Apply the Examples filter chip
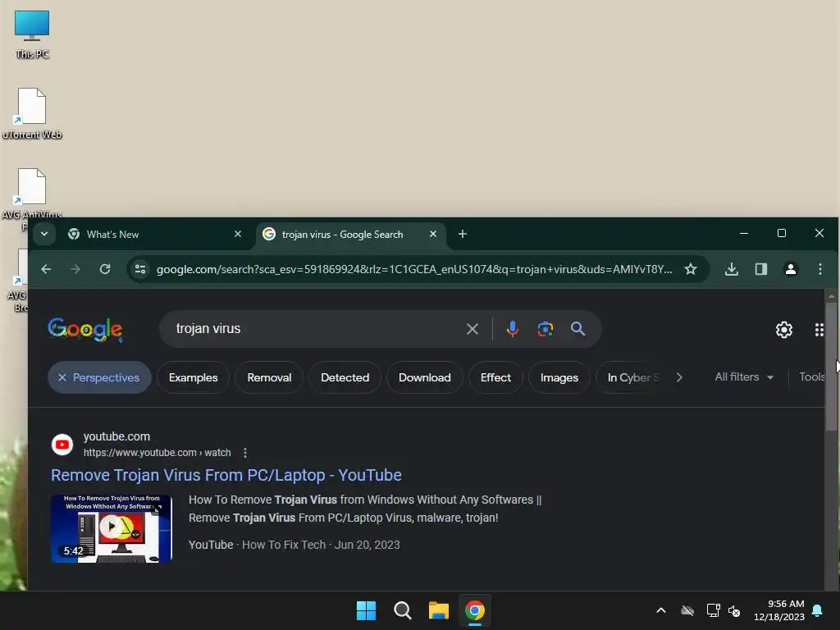Image resolution: width=840 pixels, height=630 pixels. 193,377
